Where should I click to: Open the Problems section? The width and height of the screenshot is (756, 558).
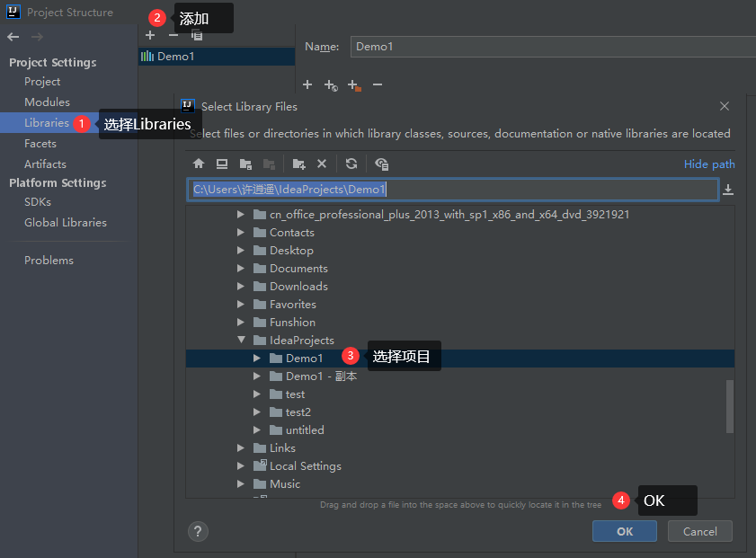[x=49, y=261]
